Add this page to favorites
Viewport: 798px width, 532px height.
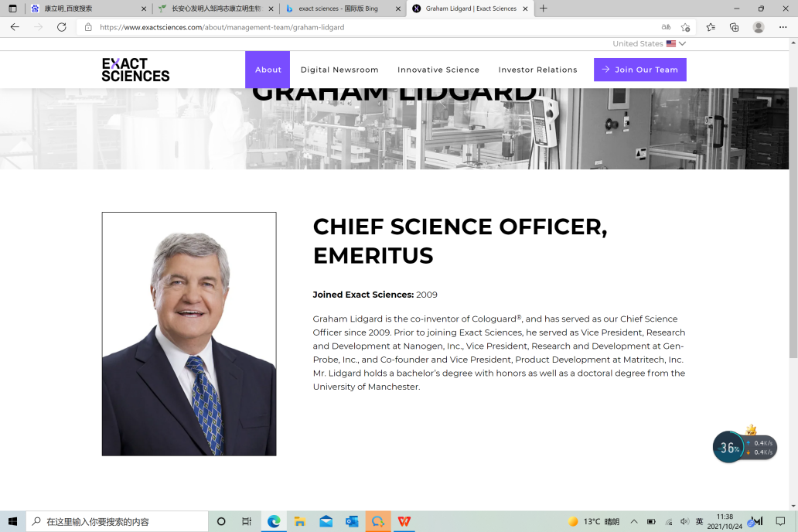point(686,27)
